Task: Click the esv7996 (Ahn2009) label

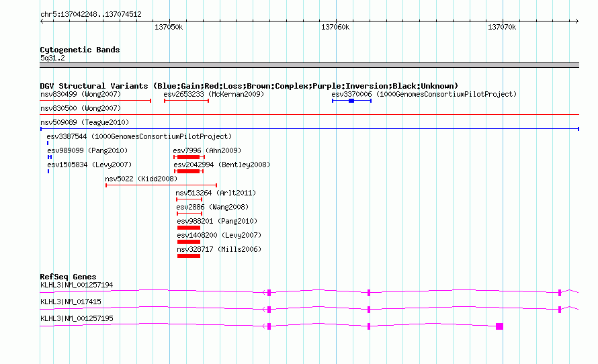Action: tap(207, 150)
